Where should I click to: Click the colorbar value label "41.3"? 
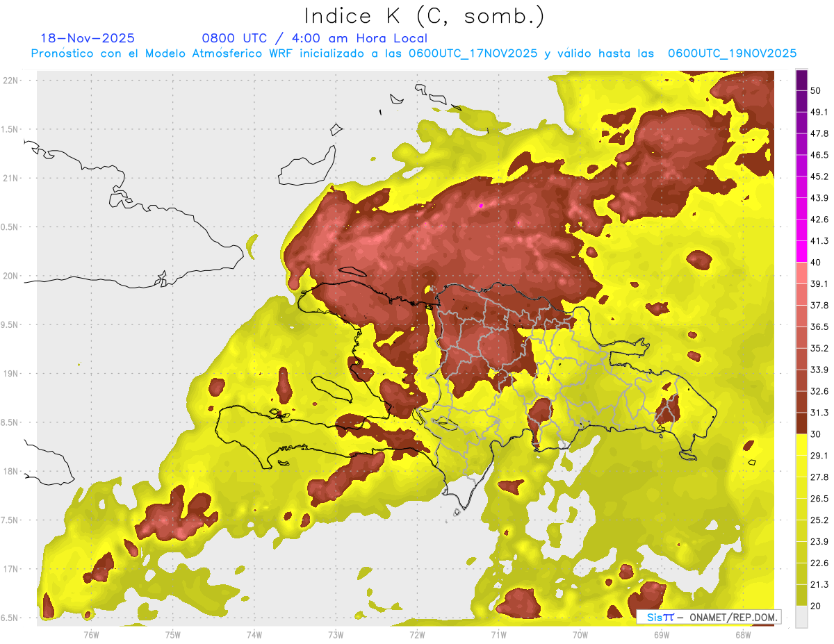click(x=819, y=241)
